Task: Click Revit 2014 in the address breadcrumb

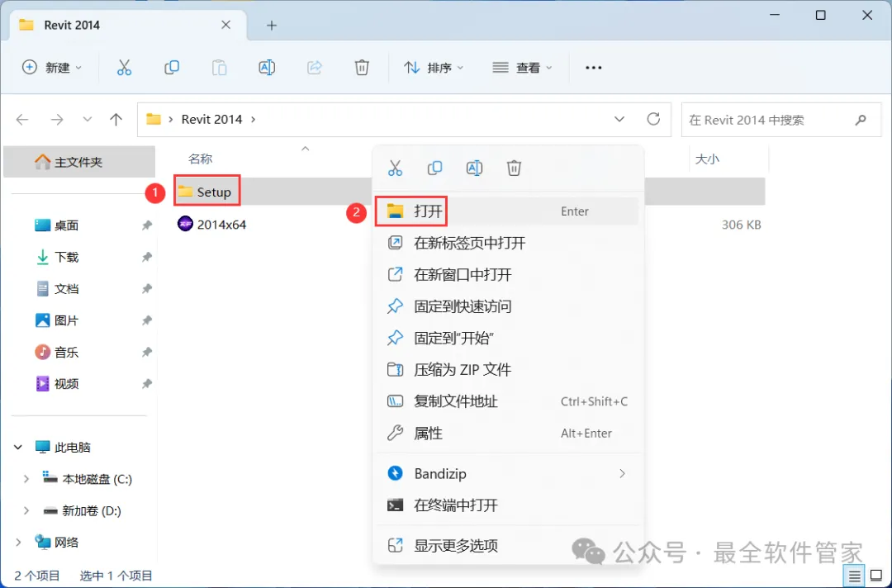Action: (211, 120)
